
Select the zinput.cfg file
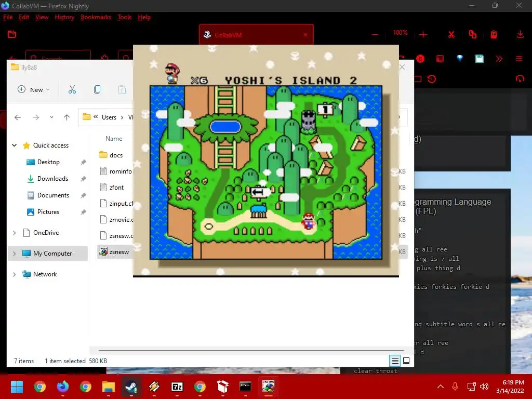115,204
